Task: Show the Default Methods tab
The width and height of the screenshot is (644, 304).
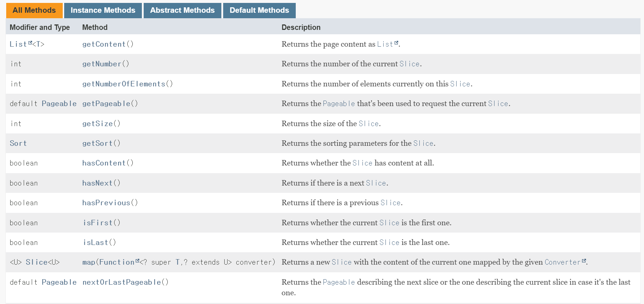Action: (x=259, y=10)
